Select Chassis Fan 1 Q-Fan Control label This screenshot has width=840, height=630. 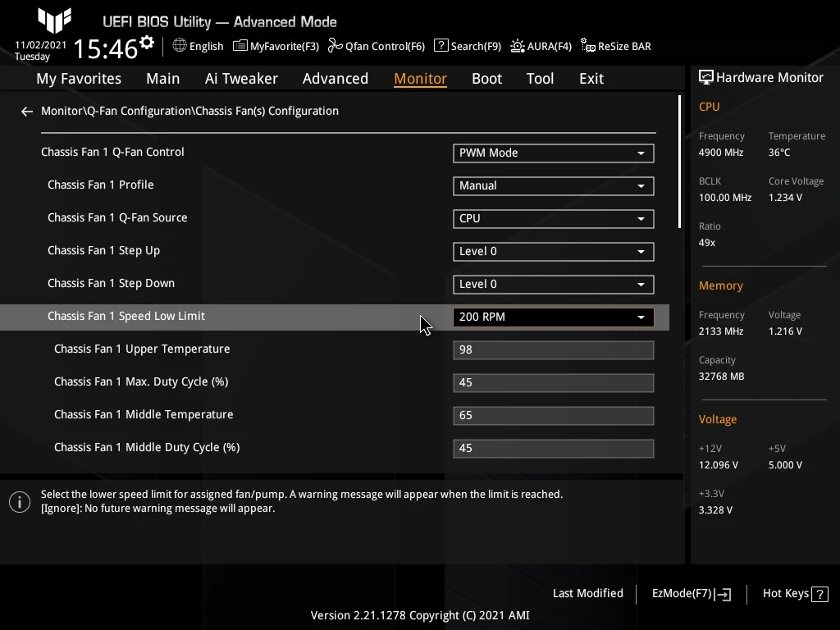tap(112, 152)
